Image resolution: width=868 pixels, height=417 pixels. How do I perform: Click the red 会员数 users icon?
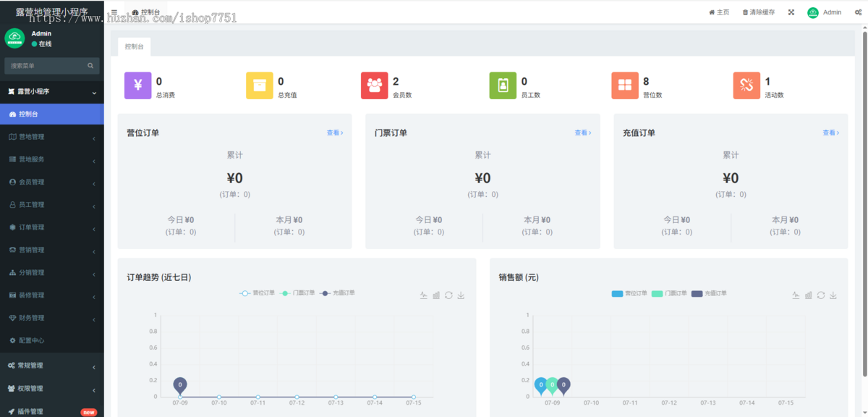pos(374,85)
